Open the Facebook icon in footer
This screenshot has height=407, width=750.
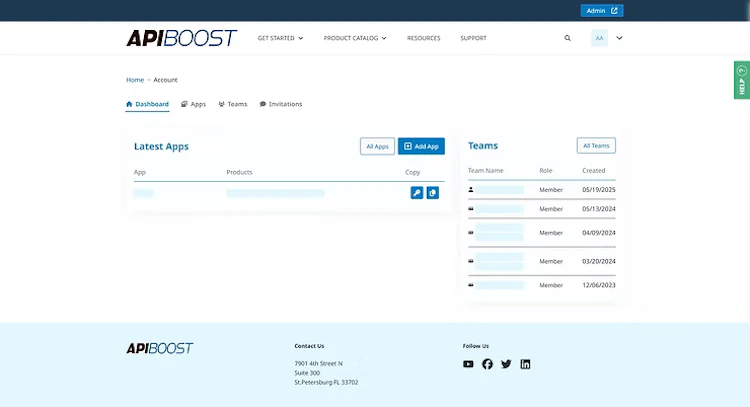pyautogui.click(x=487, y=364)
